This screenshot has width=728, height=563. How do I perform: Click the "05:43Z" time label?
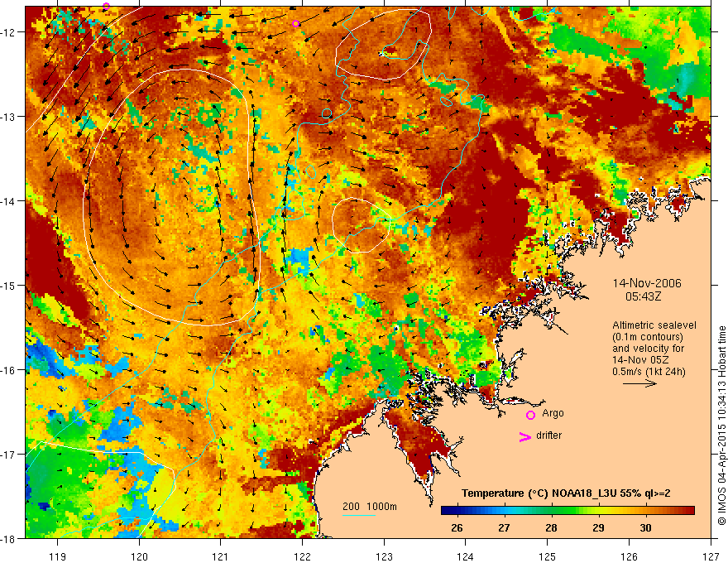[x=643, y=296]
